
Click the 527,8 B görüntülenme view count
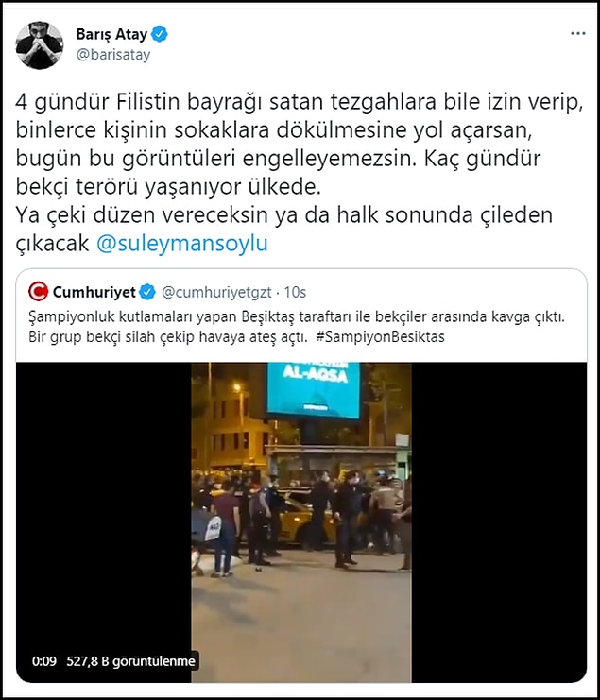pyautogui.click(x=130, y=661)
